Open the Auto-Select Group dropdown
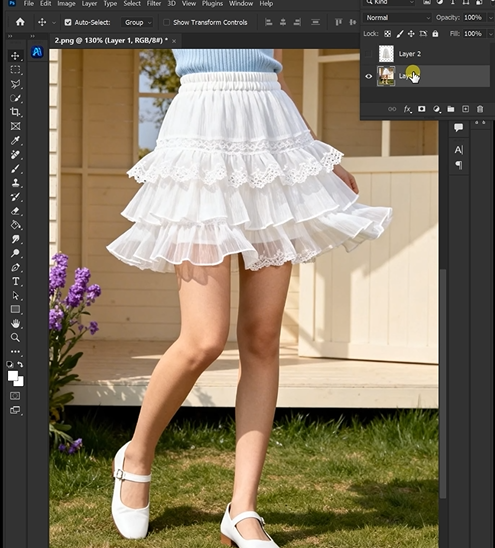 pos(137,22)
